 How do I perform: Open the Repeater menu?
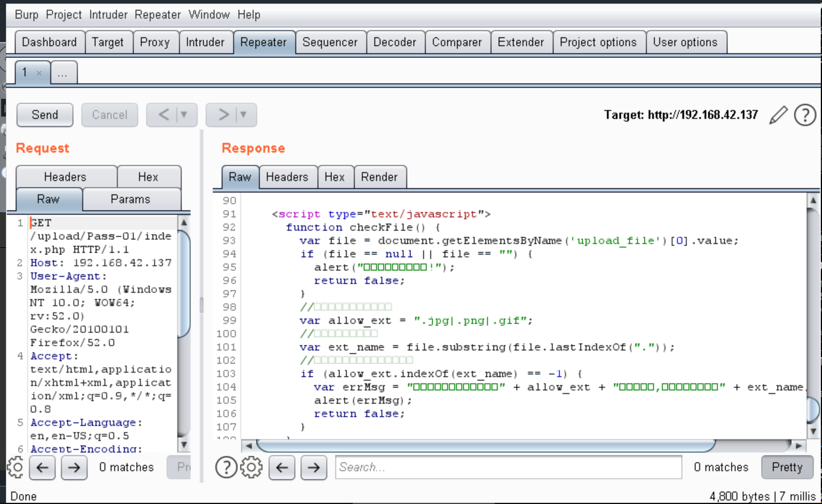pyautogui.click(x=158, y=15)
